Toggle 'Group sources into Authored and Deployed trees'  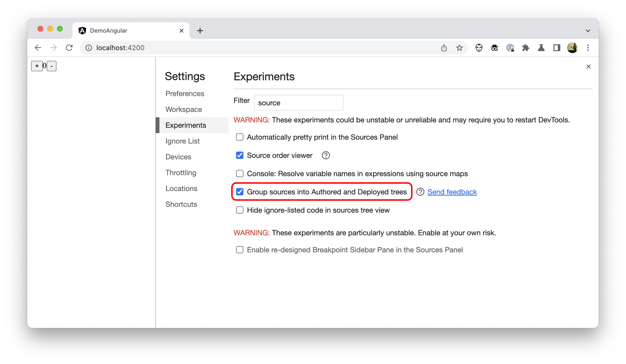[x=240, y=191]
